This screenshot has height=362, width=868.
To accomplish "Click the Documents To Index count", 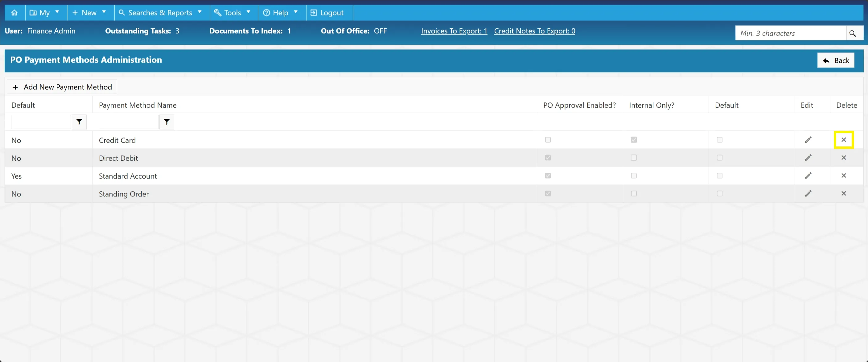I will (289, 31).
